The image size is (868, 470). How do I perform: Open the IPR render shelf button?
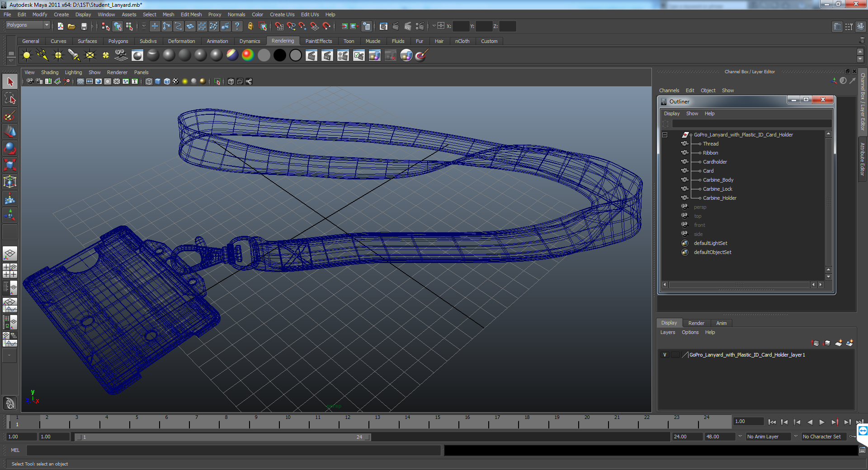coord(327,56)
